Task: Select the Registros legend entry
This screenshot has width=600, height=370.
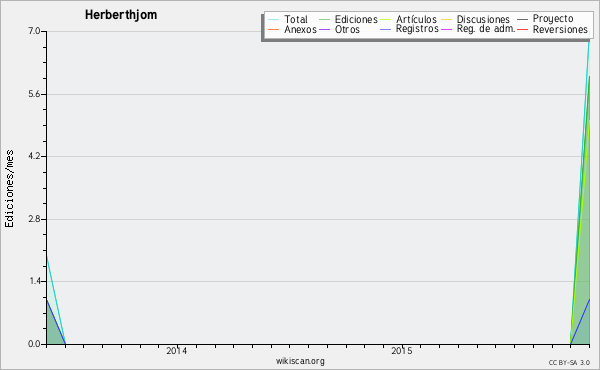Action: [409, 29]
